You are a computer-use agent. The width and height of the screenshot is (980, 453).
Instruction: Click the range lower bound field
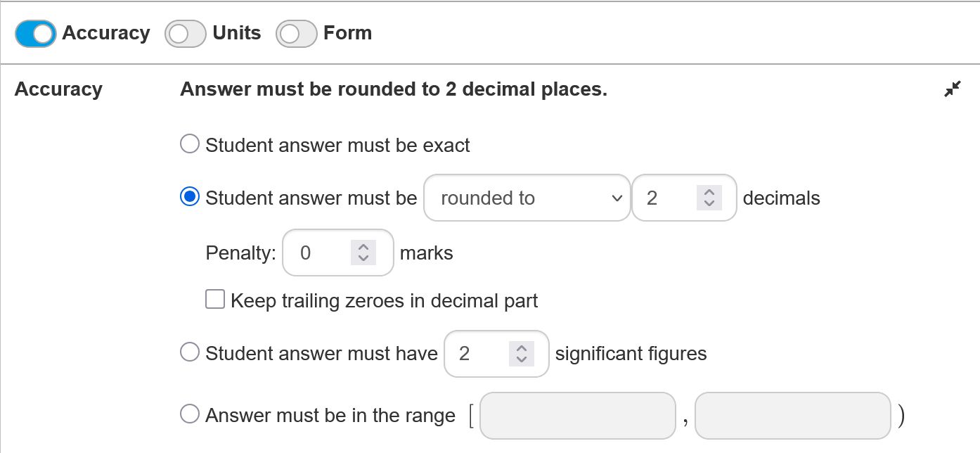click(577, 416)
